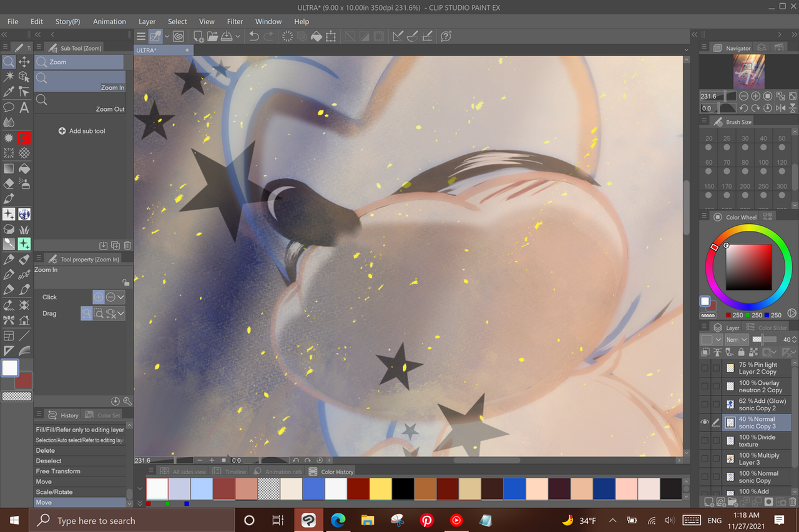
Task: Expand the Click options dropdown
Action: (x=121, y=297)
